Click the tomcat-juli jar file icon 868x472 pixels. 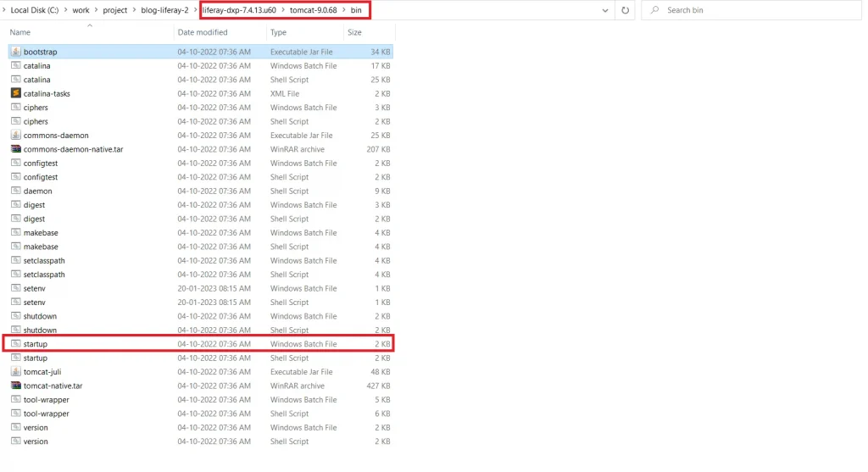16,372
